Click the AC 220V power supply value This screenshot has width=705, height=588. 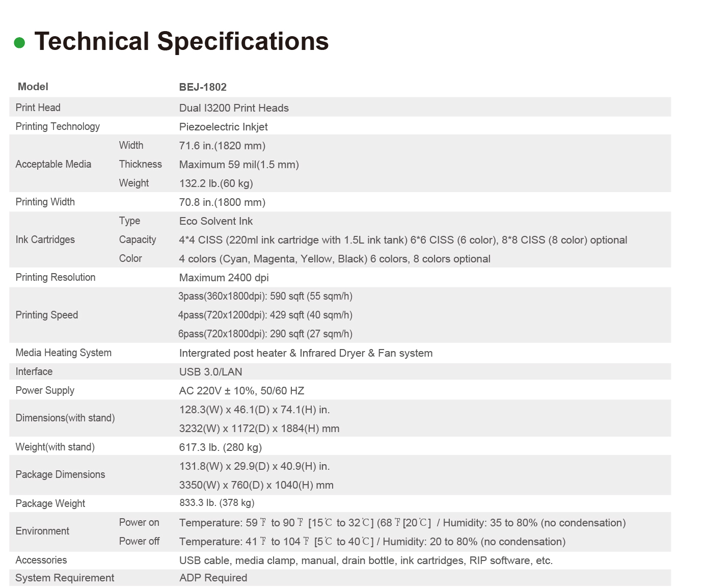[241, 391]
